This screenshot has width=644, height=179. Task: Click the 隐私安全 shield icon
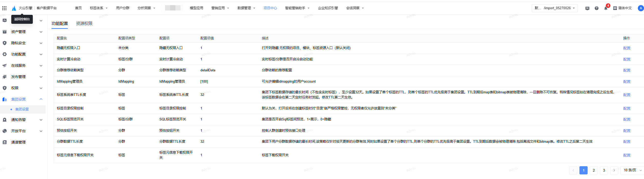pyautogui.click(x=5, y=43)
